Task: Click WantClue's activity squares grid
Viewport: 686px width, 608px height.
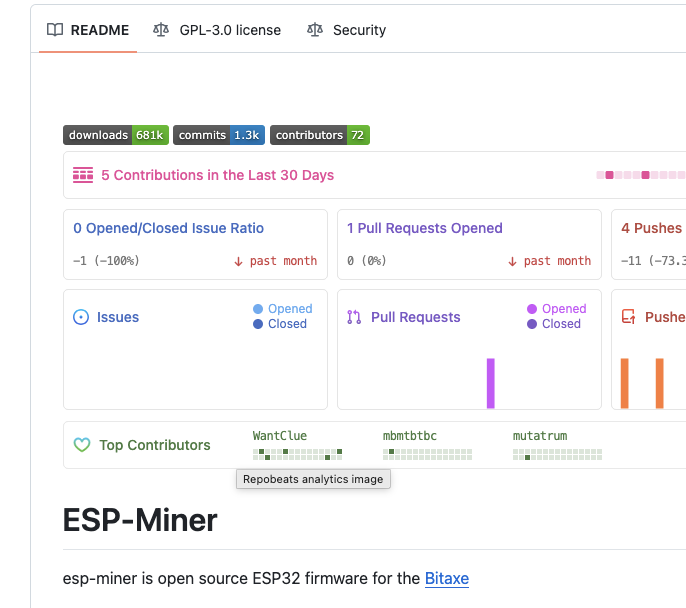Action: tap(298, 454)
